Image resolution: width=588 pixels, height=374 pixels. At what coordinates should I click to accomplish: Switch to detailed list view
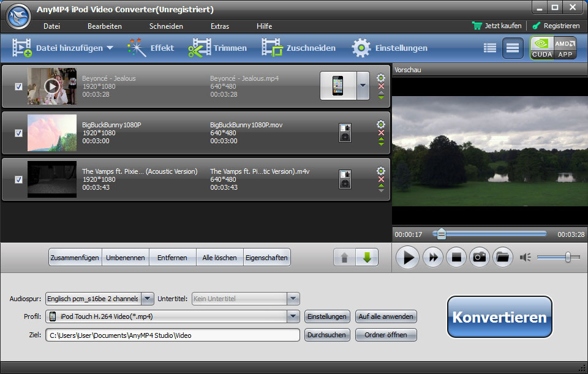click(513, 48)
